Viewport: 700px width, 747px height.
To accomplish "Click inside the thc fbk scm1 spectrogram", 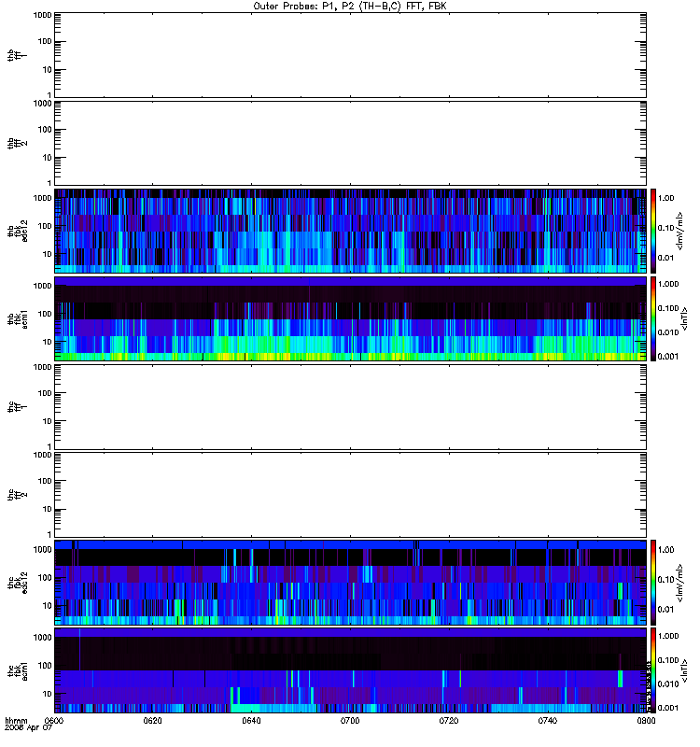I will (350, 670).
